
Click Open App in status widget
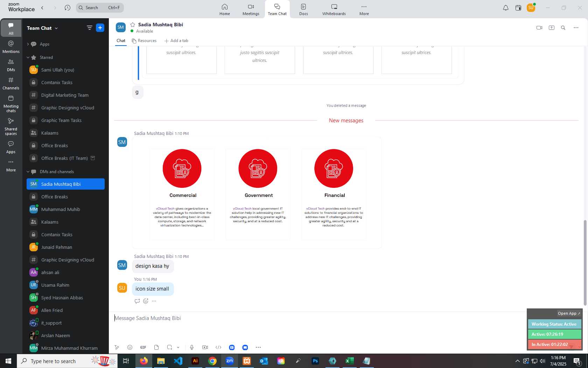pyautogui.click(x=569, y=313)
